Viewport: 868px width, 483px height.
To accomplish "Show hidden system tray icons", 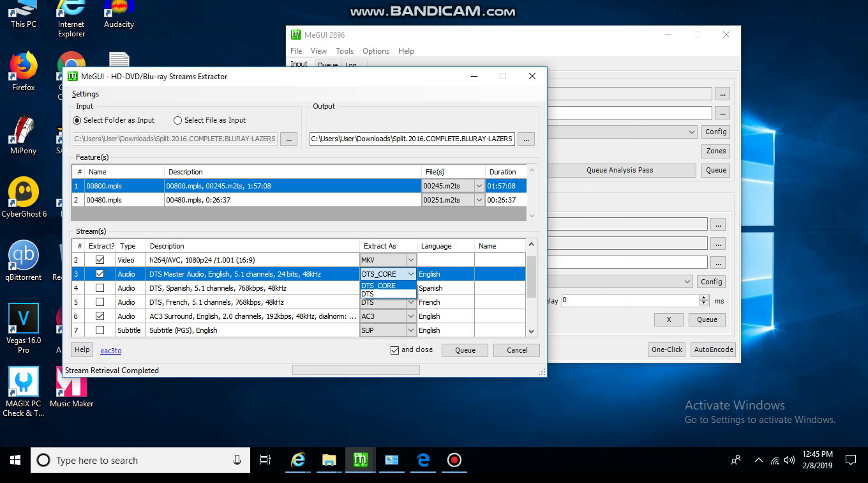I will point(758,460).
